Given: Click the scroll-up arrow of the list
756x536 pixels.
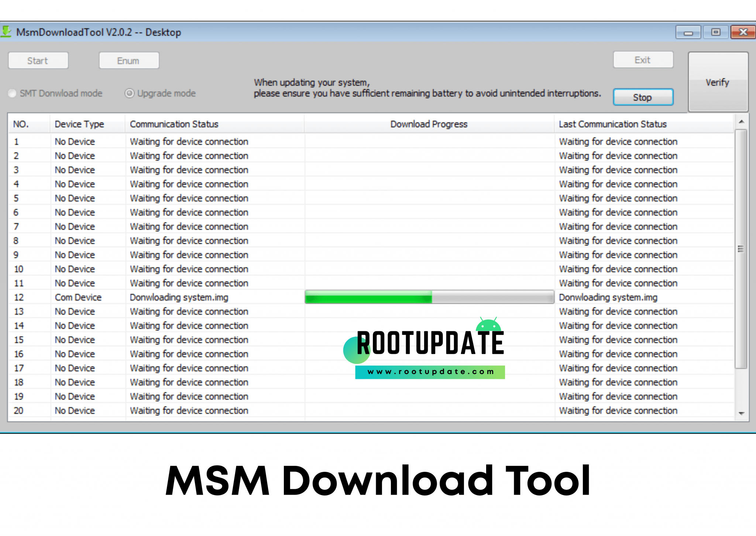Looking at the screenshot, I should click(741, 121).
